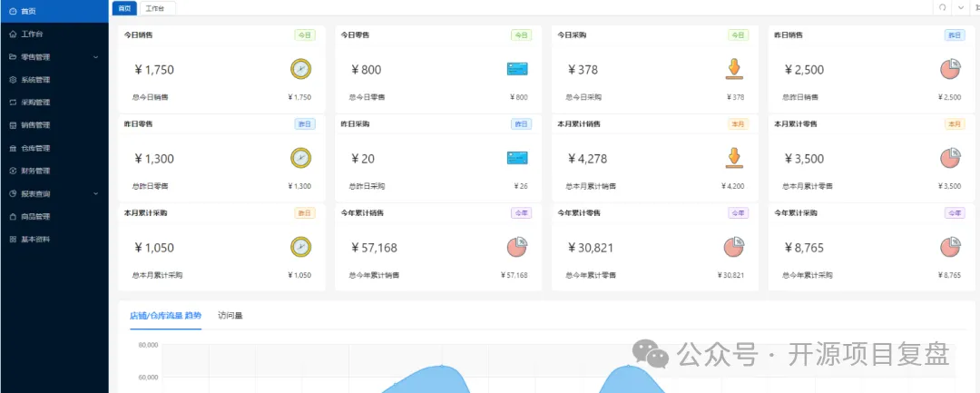The width and height of the screenshot is (980, 393).
Task: Click the 总本月累计销售 label
Action: (591, 186)
